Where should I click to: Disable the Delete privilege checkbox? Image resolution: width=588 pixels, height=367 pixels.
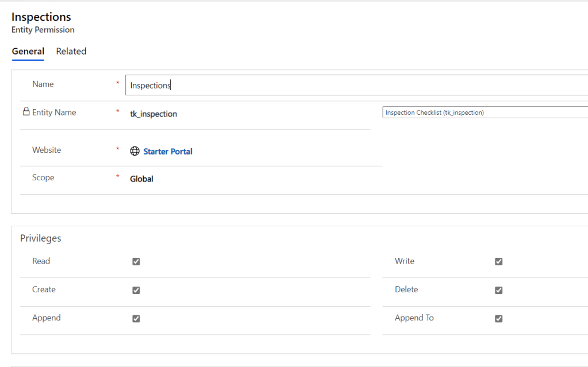(498, 290)
